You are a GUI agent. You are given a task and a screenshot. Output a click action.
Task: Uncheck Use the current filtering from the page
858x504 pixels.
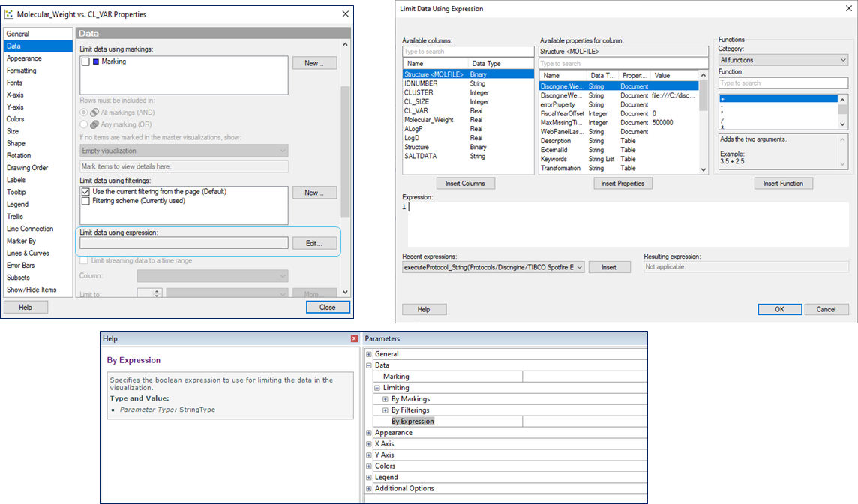pyautogui.click(x=85, y=192)
